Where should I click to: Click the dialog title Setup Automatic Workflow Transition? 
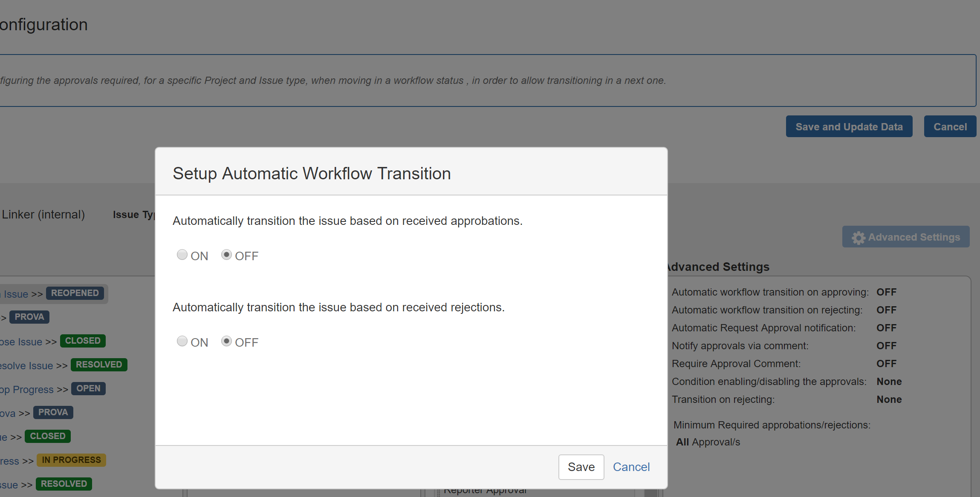pyautogui.click(x=312, y=173)
